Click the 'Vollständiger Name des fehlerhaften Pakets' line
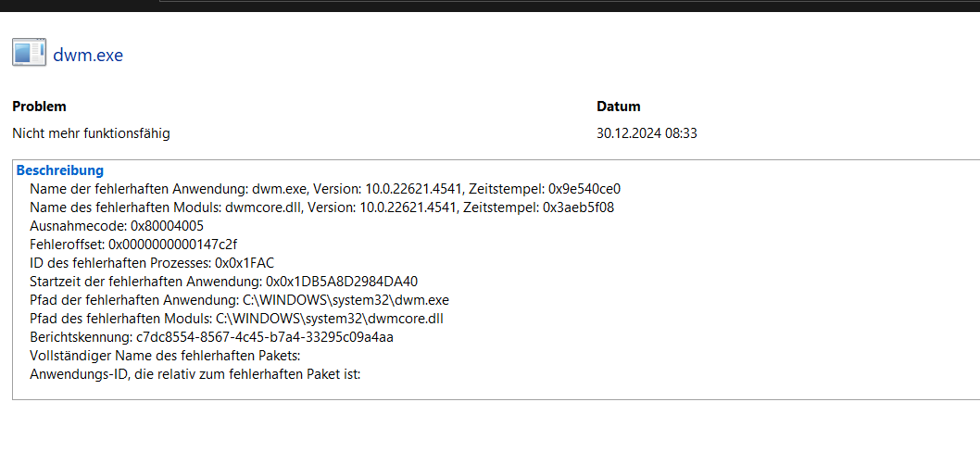980x465 pixels. pos(166,357)
